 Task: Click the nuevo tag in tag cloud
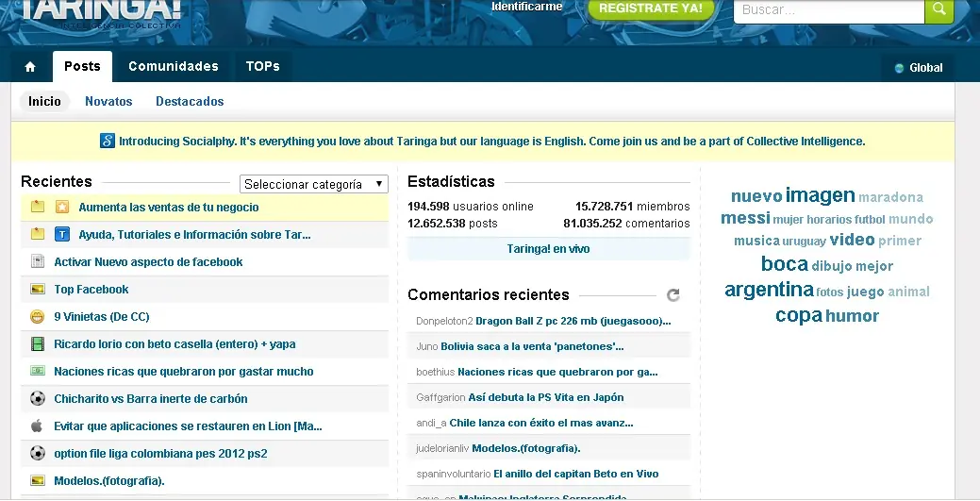coord(756,195)
